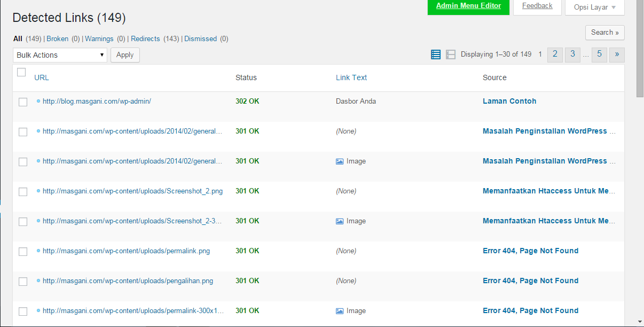Click the bullet icon beside Screenshot_2.png URL

coord(38,191)
